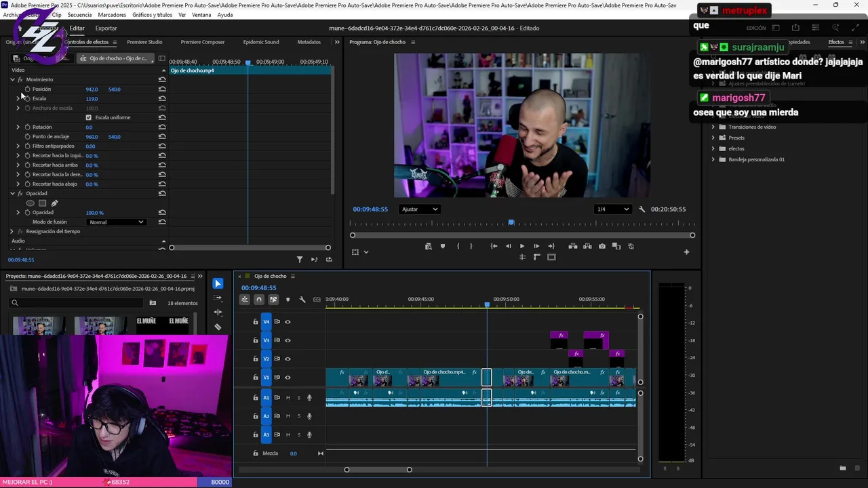Image resolution: width=868 pixels, height=488 pixels.
Task: Click the Escala value 119.0
Action: (92, 98)
